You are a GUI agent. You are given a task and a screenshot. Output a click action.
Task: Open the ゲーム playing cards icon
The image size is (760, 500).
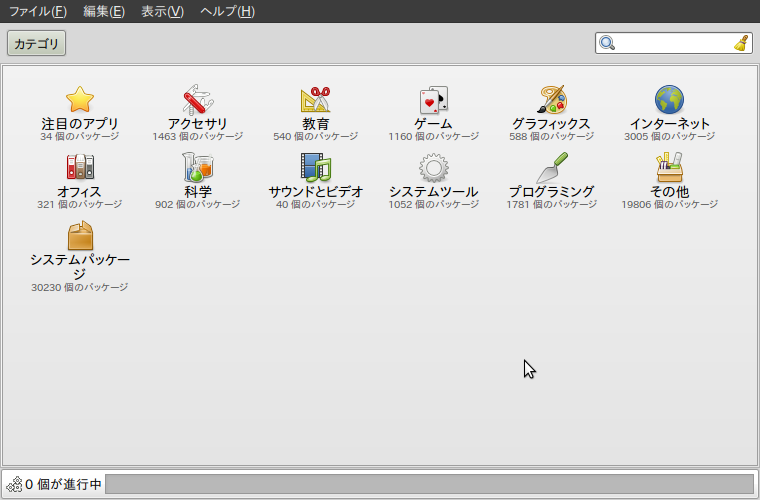[x=434, y=100]
